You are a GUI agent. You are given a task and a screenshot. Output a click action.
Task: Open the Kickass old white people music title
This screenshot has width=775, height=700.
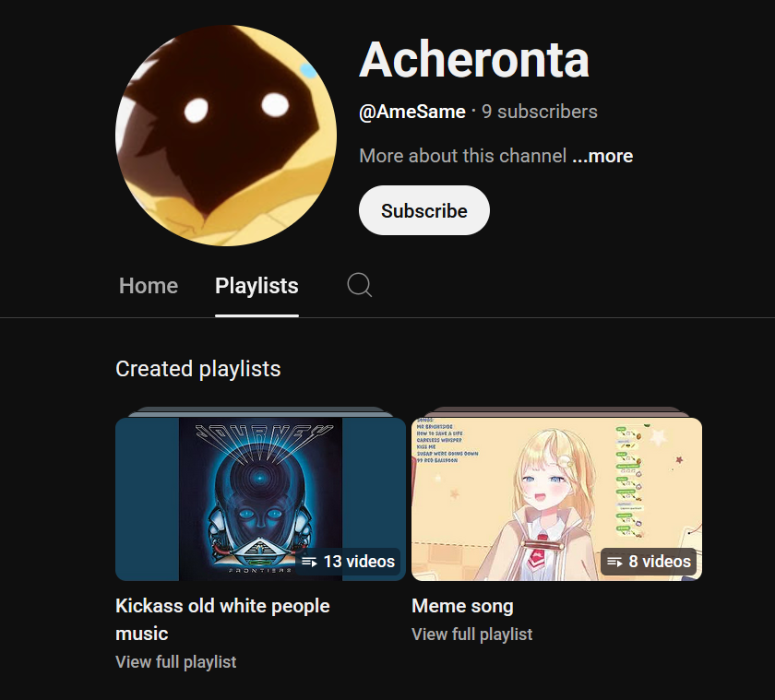[x=222, y=620]
